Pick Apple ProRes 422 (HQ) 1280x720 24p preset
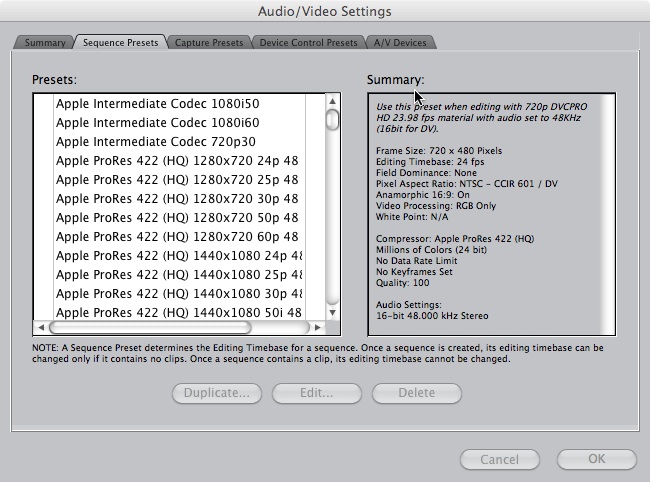Image resolution: width=650 pixels, height=482 pixels. coord(177,160)
